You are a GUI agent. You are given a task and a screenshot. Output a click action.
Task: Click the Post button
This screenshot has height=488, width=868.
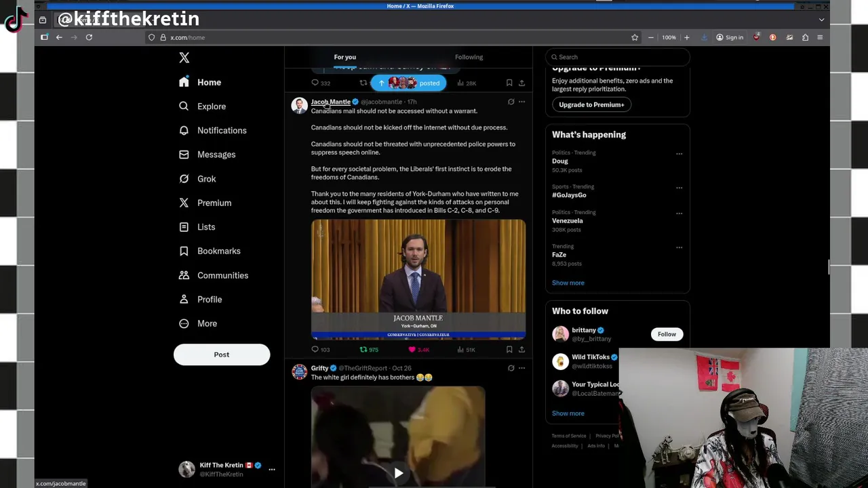[222, 354]
